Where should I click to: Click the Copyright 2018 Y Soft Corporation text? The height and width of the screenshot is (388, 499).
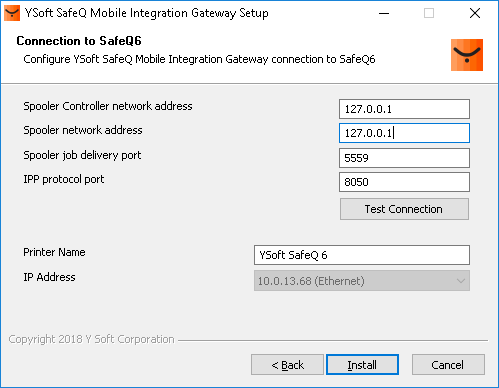(91, 339)
